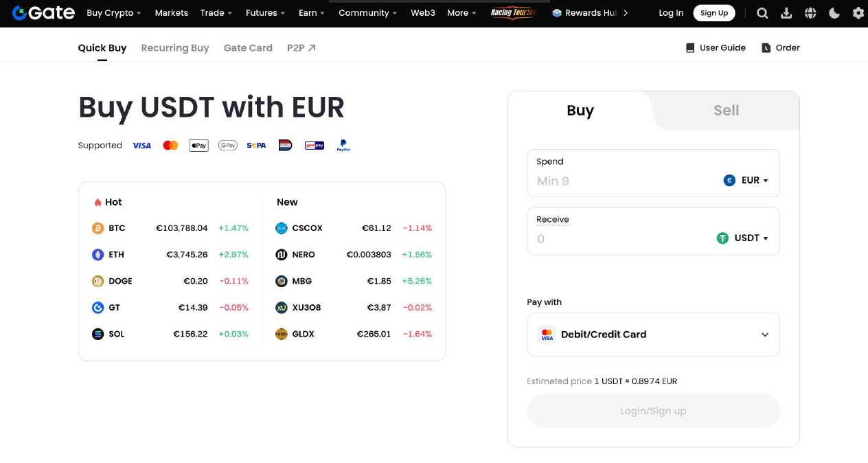The width and height of the screenshot is (868, 463).
Task: Select the Visa payment icon
Action: [141, 145]
